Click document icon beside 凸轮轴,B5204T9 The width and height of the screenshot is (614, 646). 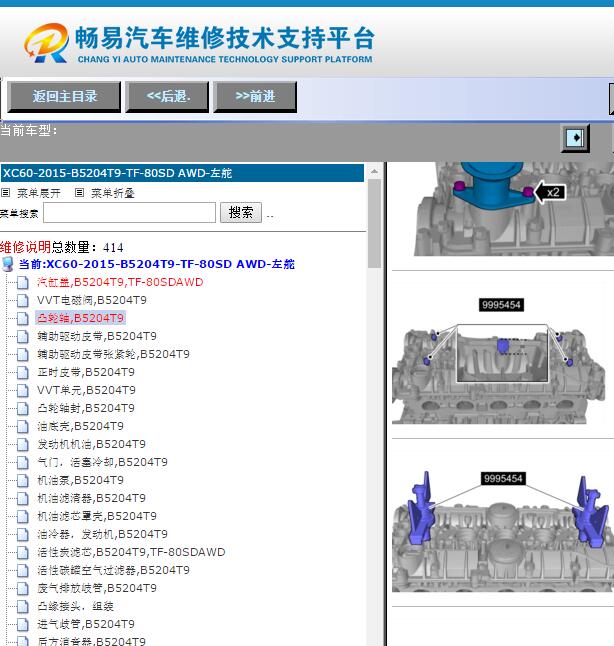click(23, 318)
